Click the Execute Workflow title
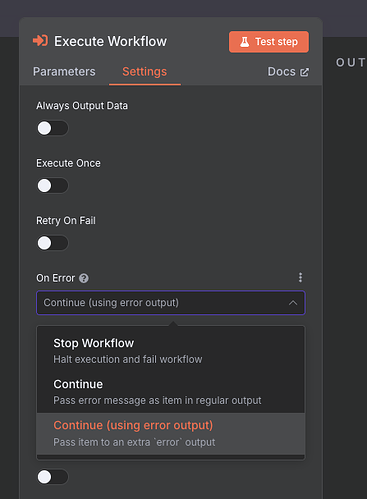The image size is (367, 499). 110,41
